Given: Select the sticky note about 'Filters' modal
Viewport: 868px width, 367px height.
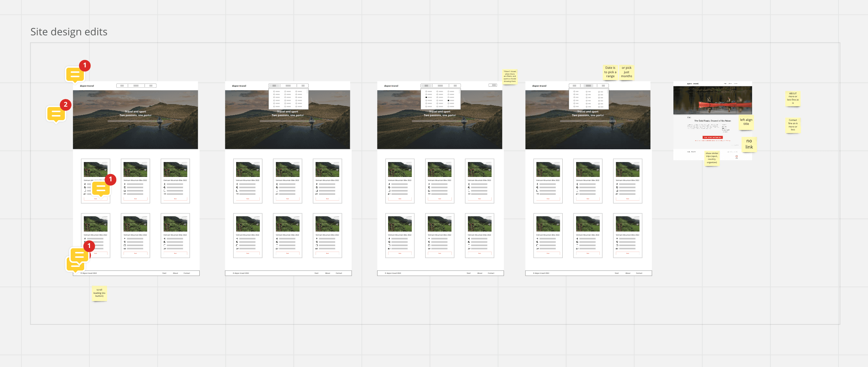Looking at the screenshot, I should (x=509, y=76).
